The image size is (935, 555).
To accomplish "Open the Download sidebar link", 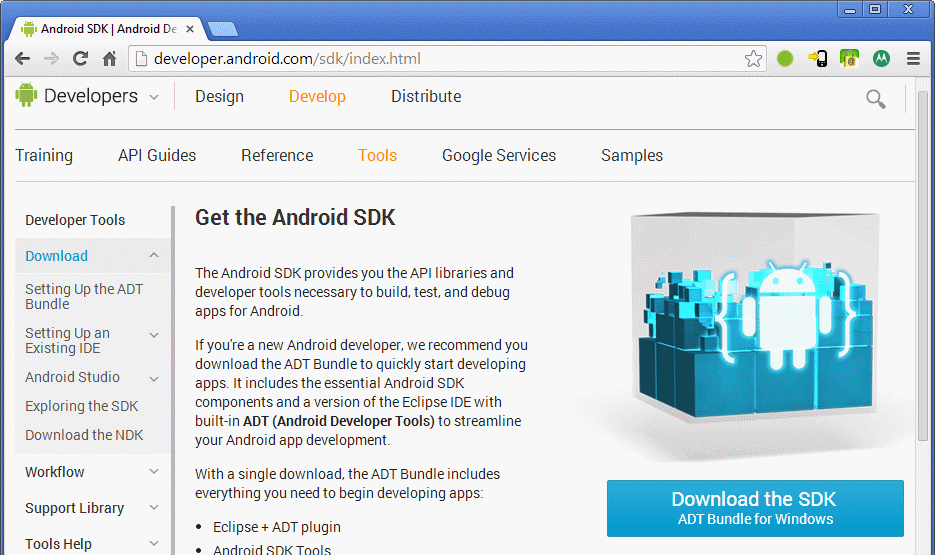I will click(57, 256).
